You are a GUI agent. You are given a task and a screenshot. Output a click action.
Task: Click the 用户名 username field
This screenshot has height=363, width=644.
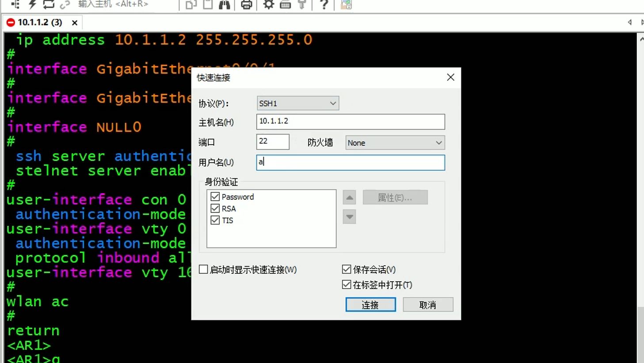tap(351, 162)
